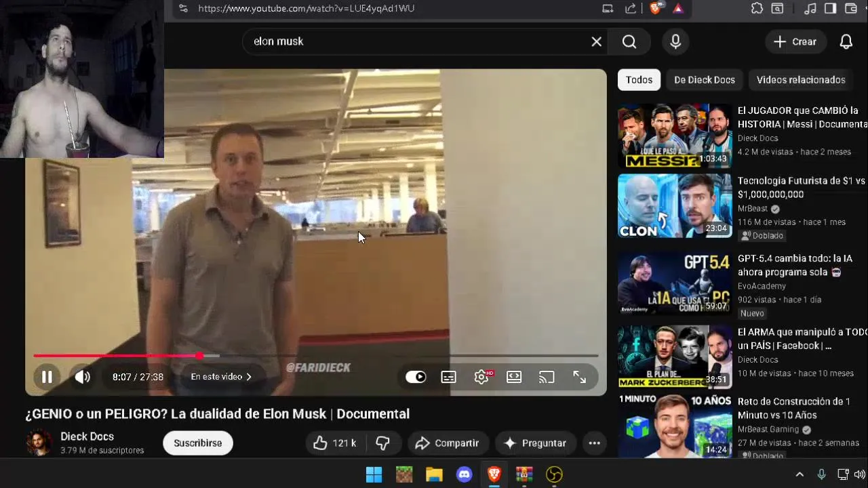This screenshot has height=488, width=868.
Task: Click the Suscribirse button
Action: [x=198, y=443]
